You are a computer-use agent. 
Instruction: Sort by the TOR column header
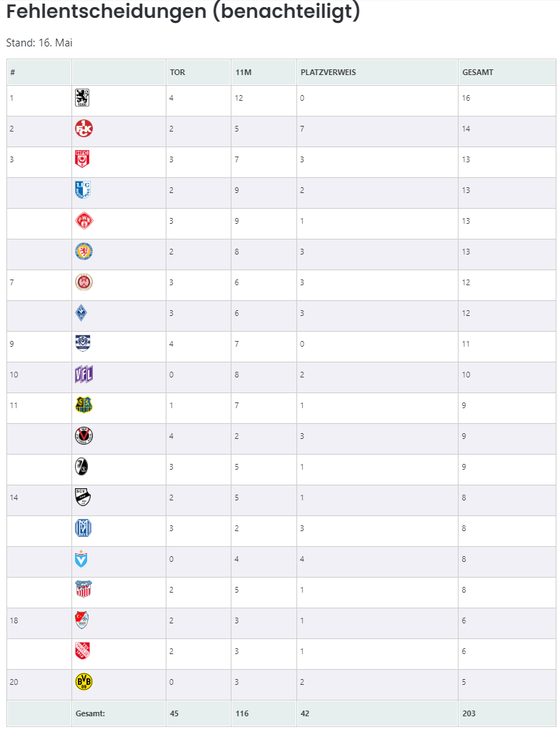click(x=177, y=72)
